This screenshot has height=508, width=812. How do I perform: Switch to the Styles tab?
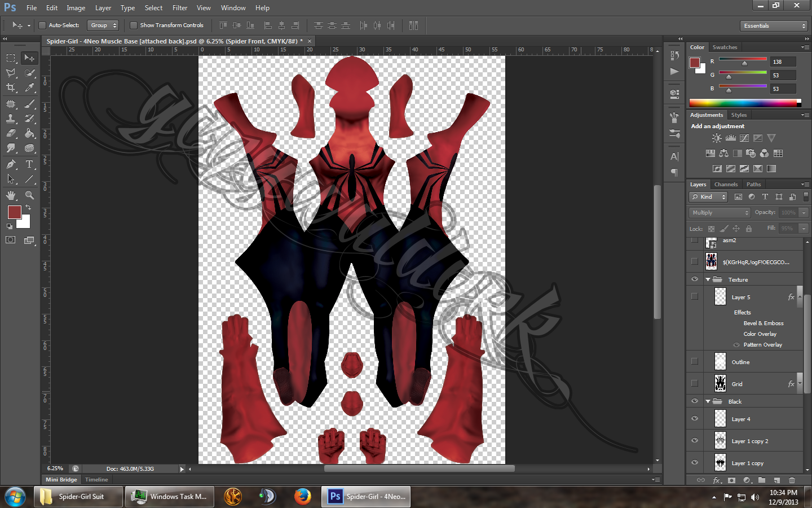pos(739,115)
